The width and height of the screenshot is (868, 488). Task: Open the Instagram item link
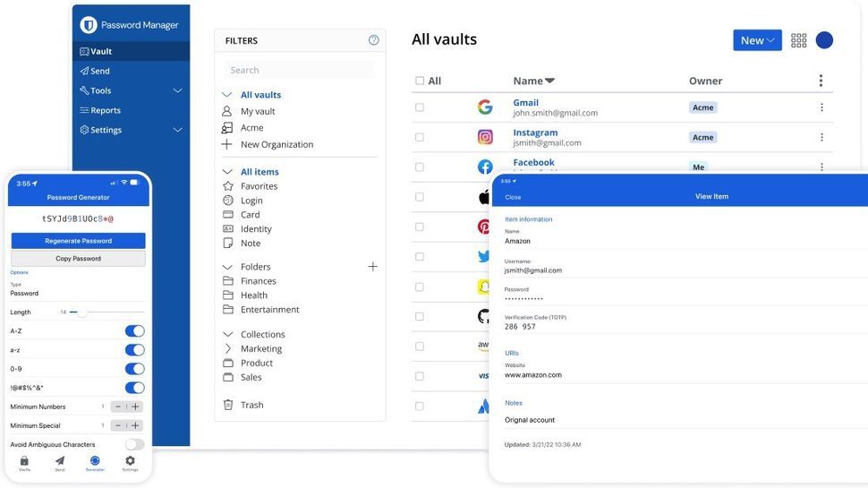[535, 133]
